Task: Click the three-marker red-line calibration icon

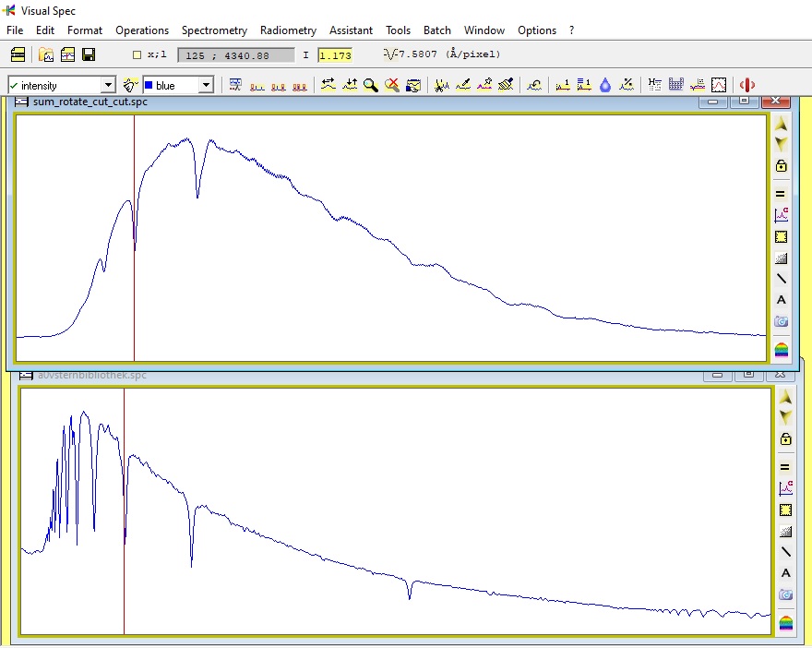Action: pos(299,86)
